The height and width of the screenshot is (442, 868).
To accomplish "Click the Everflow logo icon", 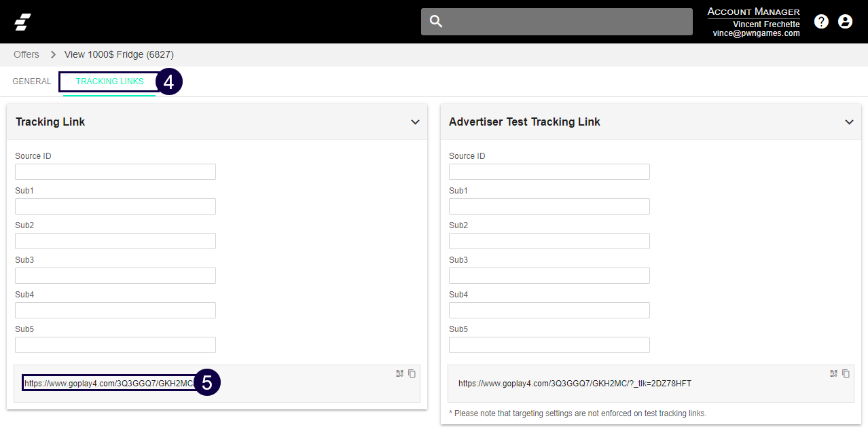I will coord(23,22).
